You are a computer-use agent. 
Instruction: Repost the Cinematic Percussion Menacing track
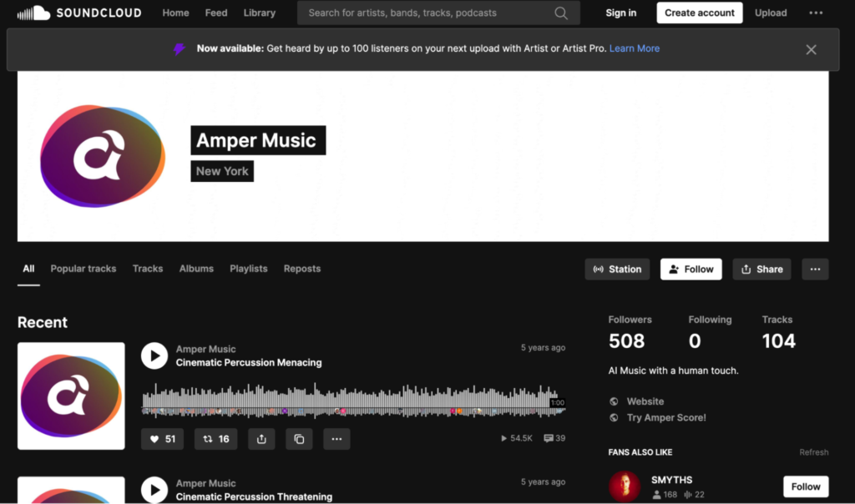tap(216, 439)
